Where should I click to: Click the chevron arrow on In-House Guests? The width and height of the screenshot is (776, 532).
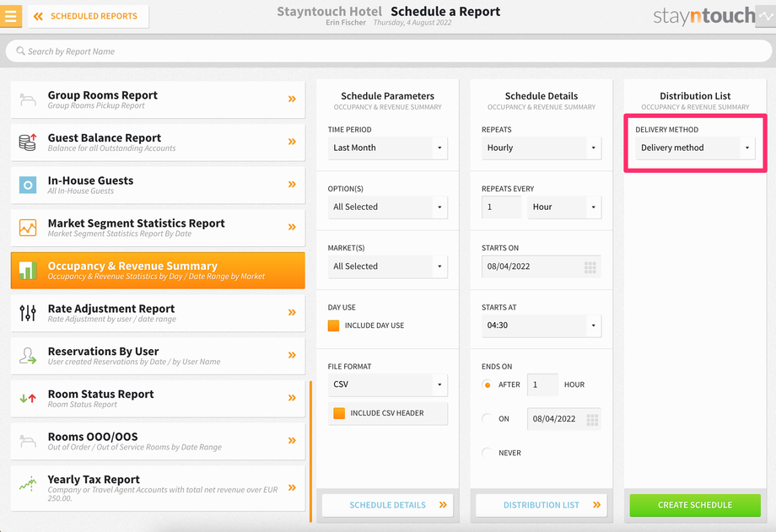(292, 184)
